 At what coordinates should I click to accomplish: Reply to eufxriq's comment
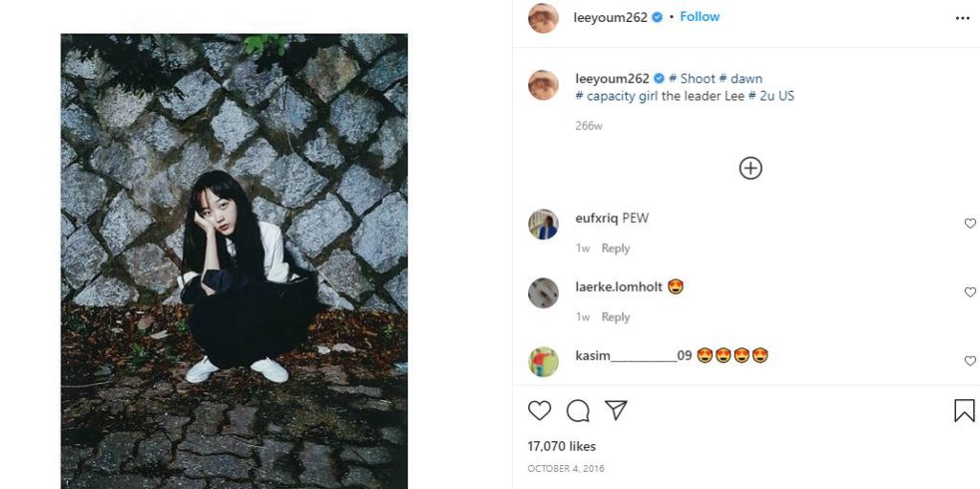pyautogui.click(x=615, y=248)
